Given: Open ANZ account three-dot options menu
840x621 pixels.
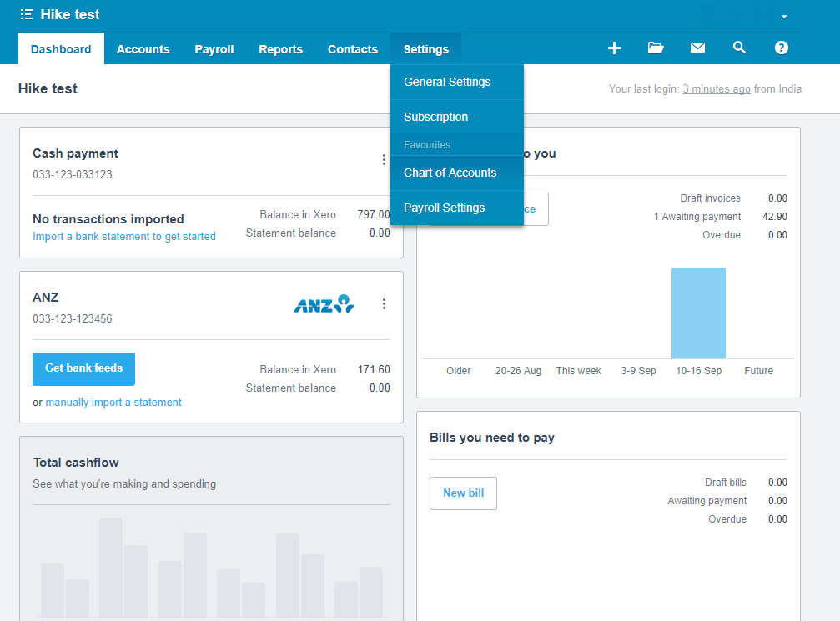Looking at the screenshot, I should [384, 304].
